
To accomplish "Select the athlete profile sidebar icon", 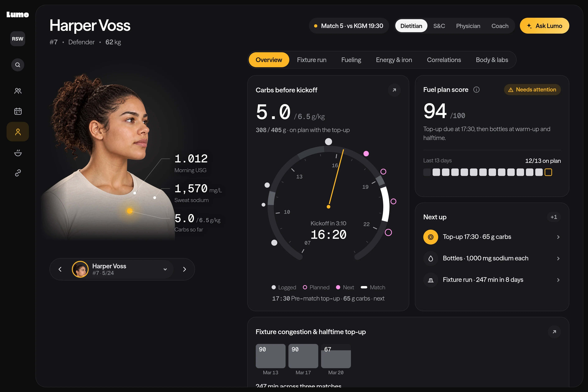I will click(18, 132).
